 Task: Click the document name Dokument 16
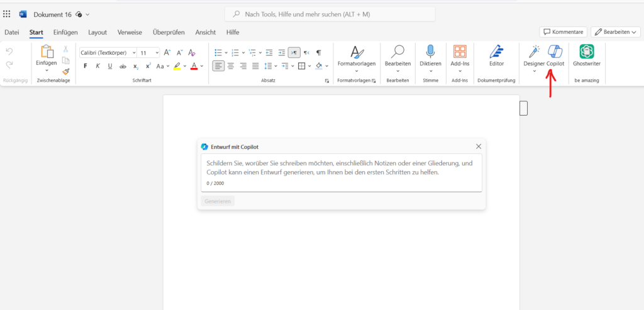(53, 14)
